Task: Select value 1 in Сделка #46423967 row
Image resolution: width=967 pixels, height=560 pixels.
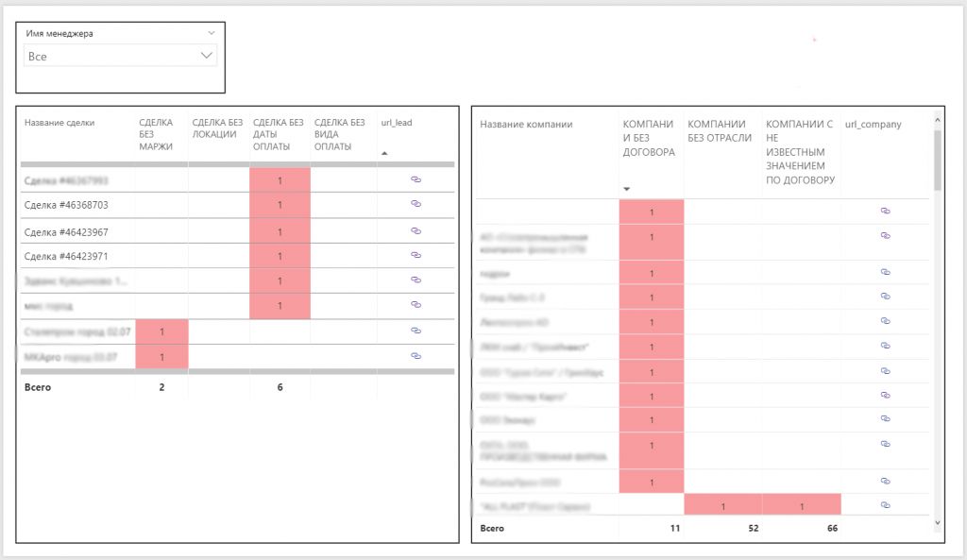Action: [280, 232]
